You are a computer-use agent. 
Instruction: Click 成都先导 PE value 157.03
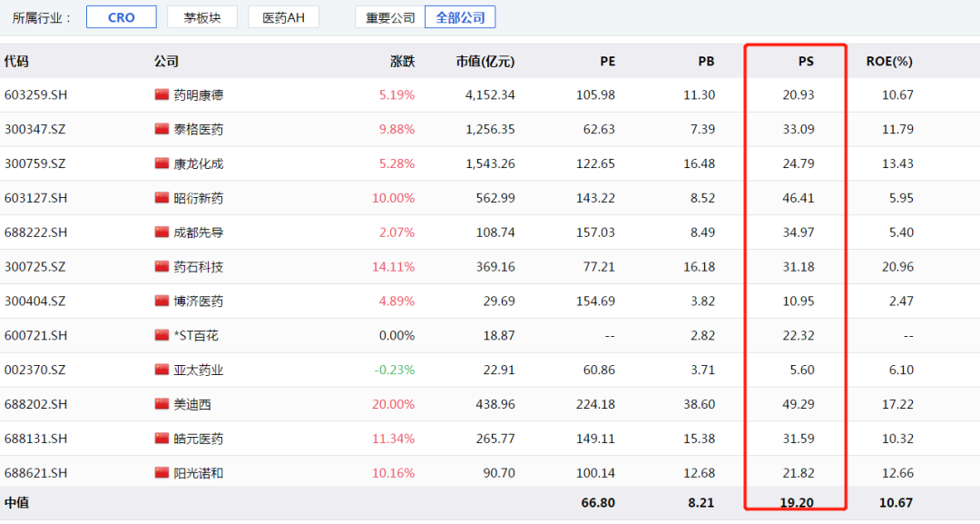point(595,232)
